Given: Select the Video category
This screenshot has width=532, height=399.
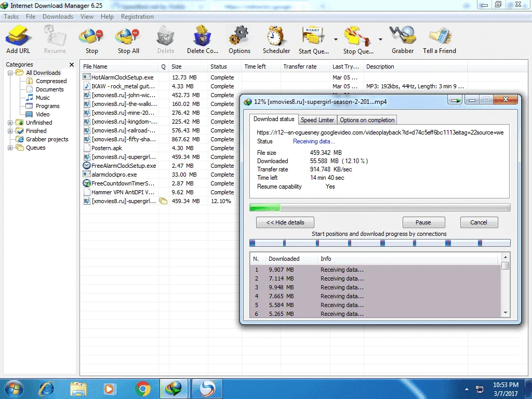Looking at the screenshot, I should (43, 114).
